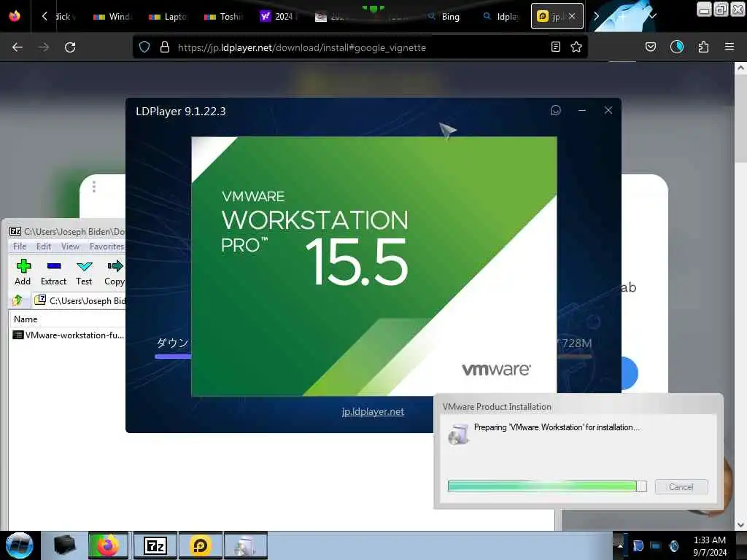The image size is (747, 560).
Task: Click the LDPlayer support chat icon
Action: pyautogui.click(x=555, y=111)
